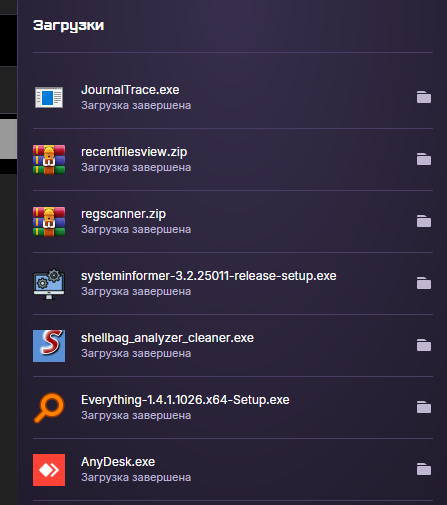Click Загрузка завершена status under recentfilesview.zip
The width and height of the screenshot is (447, 505).
(x=136, y=168)
